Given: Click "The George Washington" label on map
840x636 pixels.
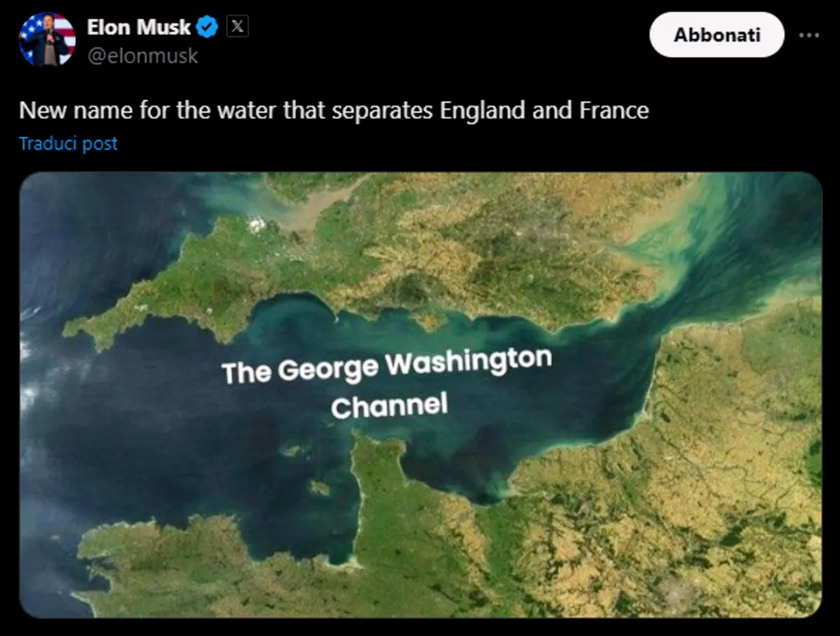Looking at the screenshot, I should 386,367.
